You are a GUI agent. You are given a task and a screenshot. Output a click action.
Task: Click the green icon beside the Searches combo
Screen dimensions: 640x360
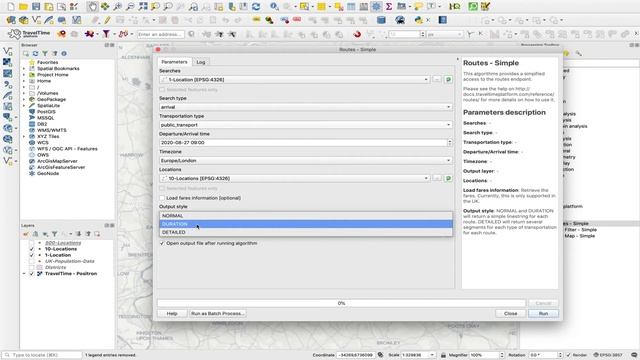point(448,80)
